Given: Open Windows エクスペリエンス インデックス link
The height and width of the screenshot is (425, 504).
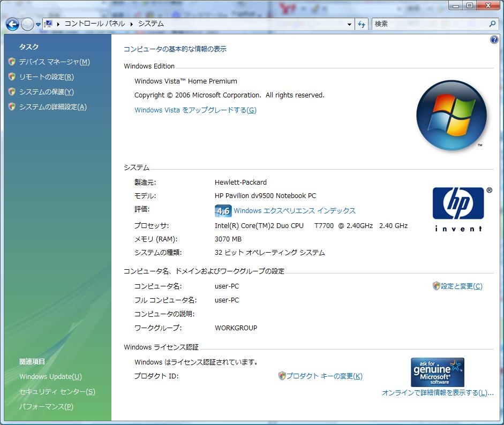Looking at the screenshot, I should (295, 211).
